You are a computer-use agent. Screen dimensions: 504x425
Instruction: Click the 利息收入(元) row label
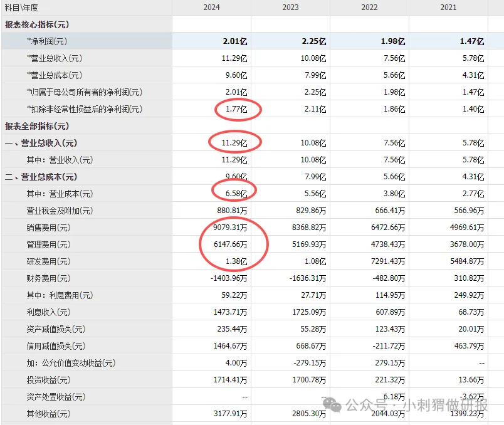[x=48, y=312]
